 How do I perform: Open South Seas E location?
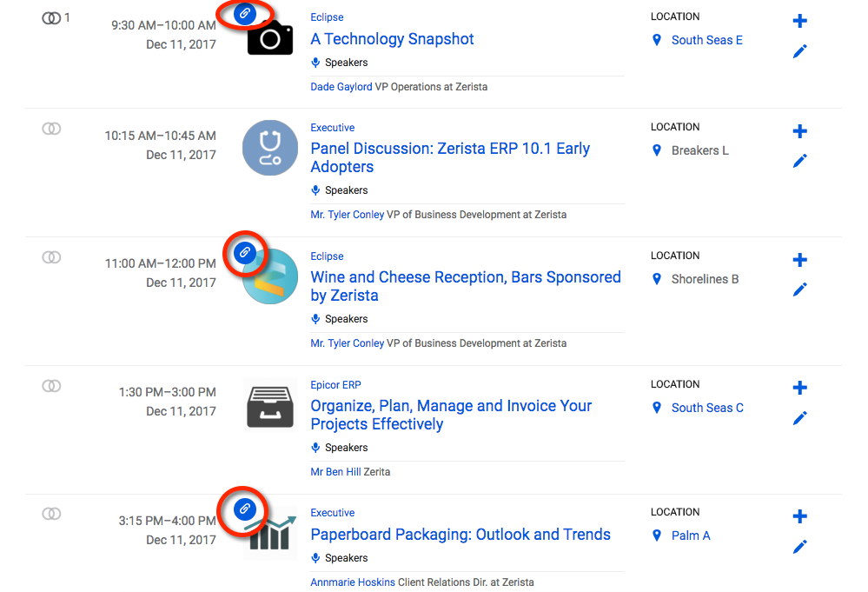click(707, 40)
